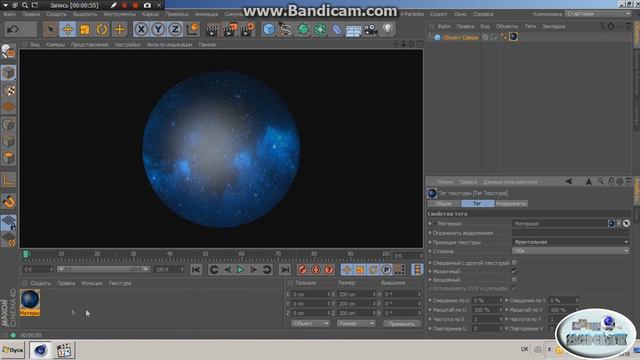
Task: Toggle the tile (Мозаичный) checkbox
Action: coord(514,271)
